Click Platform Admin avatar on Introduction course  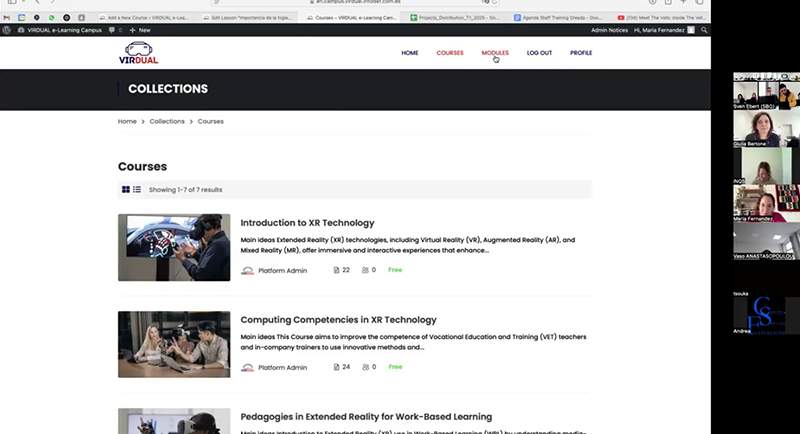pyautogui.click(x=248, y=270)
